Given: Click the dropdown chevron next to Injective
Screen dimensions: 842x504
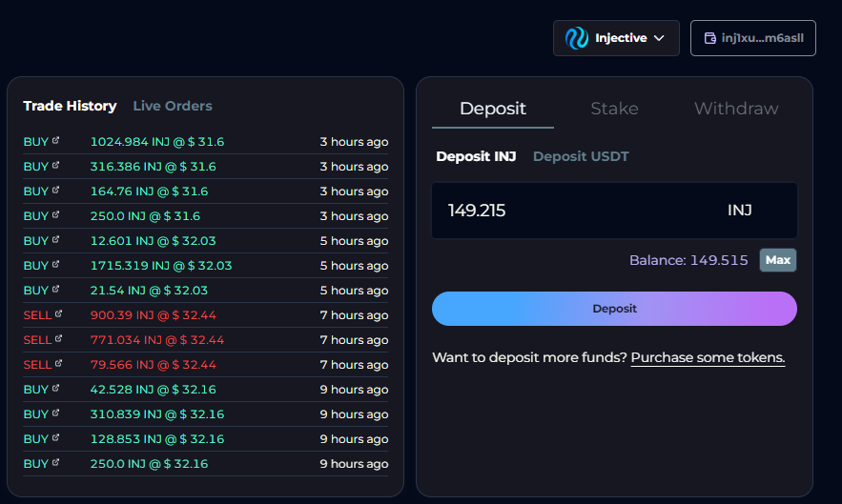Looking at the screenshot, I should tap(658, 38).
